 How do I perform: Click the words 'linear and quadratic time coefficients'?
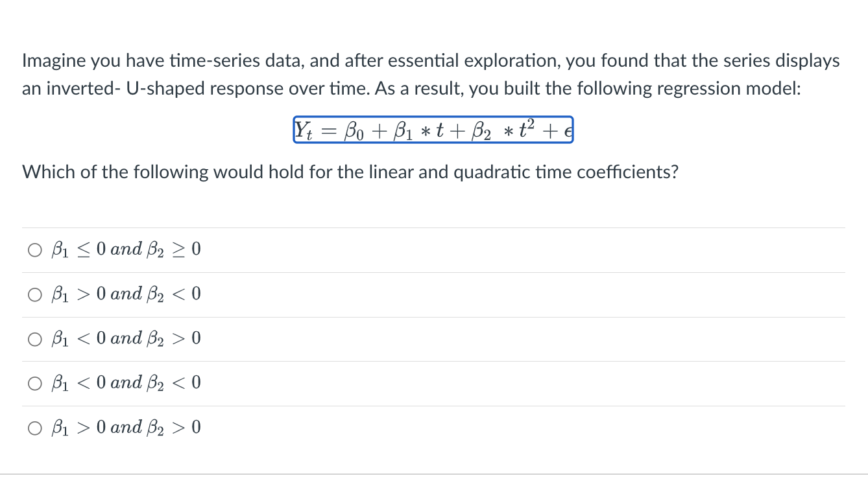540,172
